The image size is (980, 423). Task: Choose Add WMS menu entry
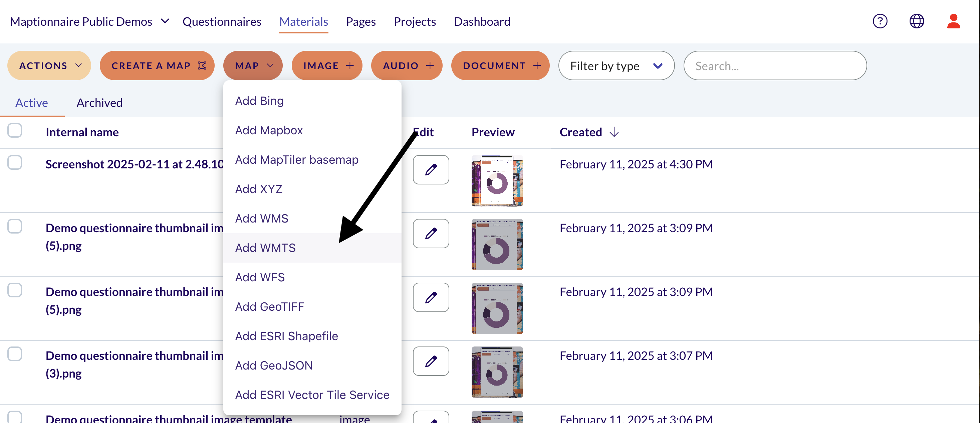click(x=312, y=219)
